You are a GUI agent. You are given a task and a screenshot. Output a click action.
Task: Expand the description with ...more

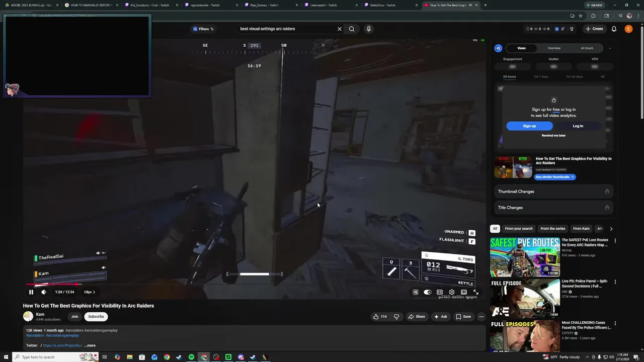click(x=90, y=345)
